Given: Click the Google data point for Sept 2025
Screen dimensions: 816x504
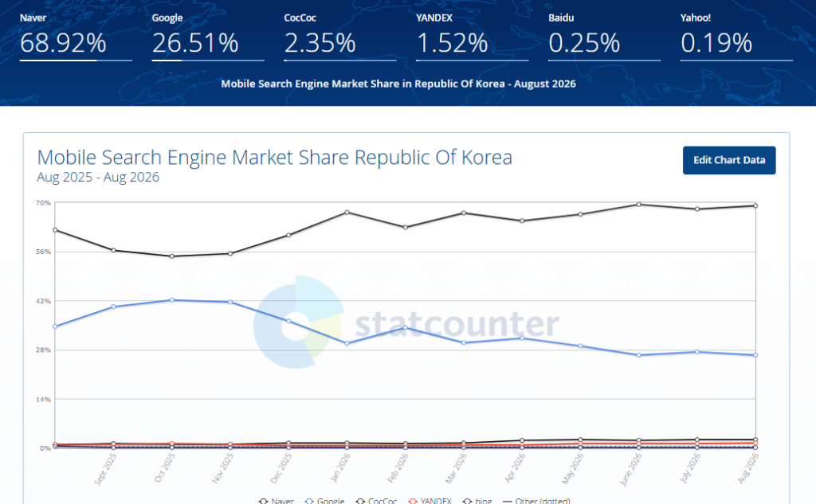Looking at the screenshot, I should pos(113,307).
